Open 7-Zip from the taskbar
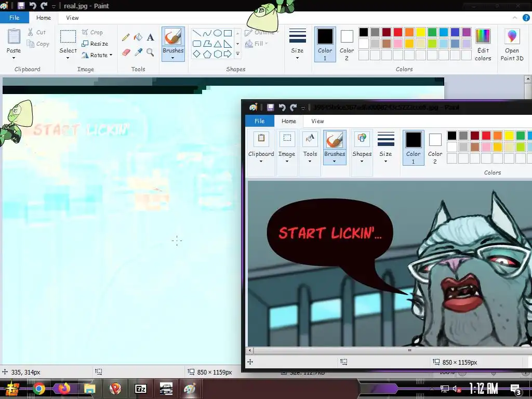532x399 pixels. tap(140, 389)
